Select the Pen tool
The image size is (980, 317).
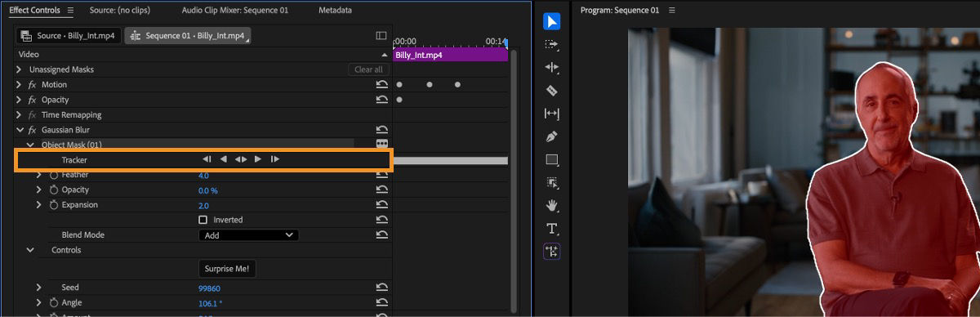coord(552,136)
